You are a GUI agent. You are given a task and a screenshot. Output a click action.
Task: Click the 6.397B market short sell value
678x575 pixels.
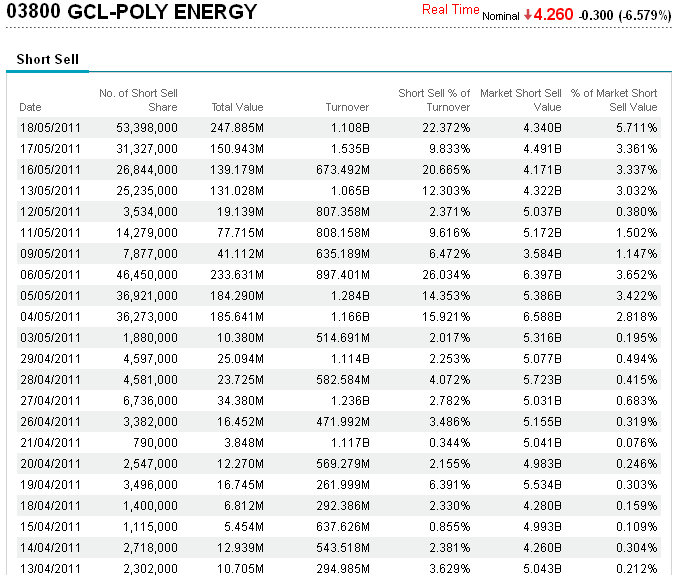click(542, 275)
